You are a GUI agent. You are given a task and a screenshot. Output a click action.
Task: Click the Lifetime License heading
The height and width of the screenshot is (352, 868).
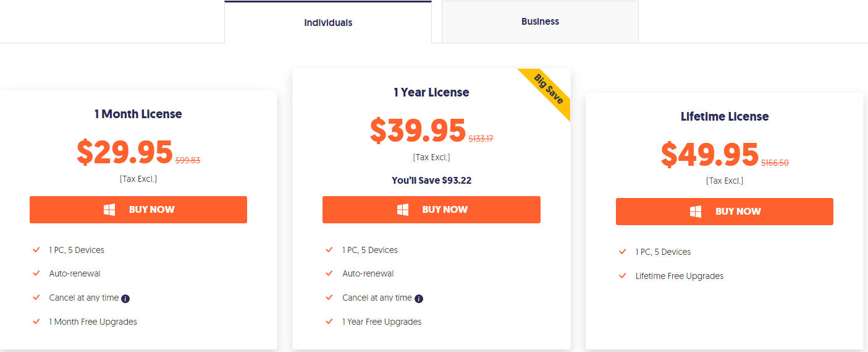[725, 117]
